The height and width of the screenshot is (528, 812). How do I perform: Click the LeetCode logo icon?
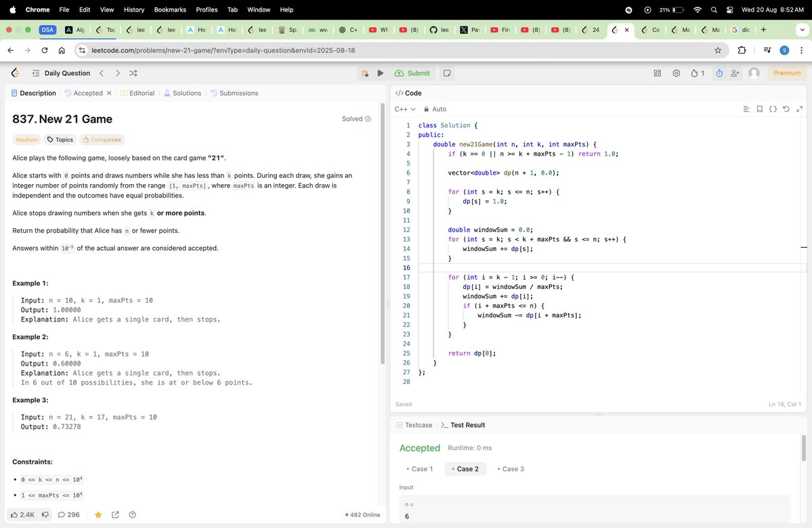15,73
